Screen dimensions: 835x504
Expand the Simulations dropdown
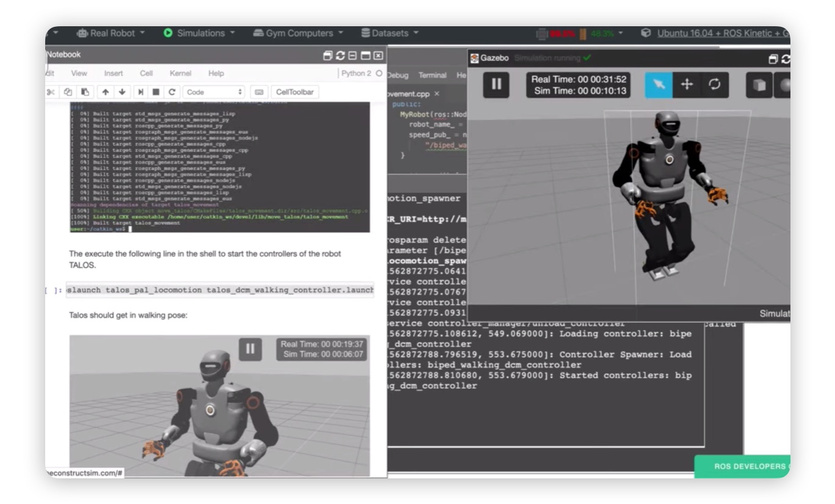[x=199, y=33]
